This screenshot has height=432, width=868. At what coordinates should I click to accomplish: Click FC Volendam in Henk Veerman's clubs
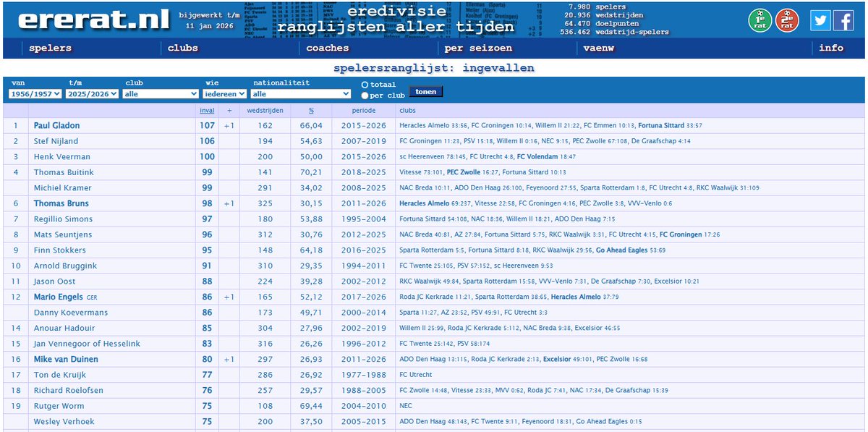[x=537, y=157]
